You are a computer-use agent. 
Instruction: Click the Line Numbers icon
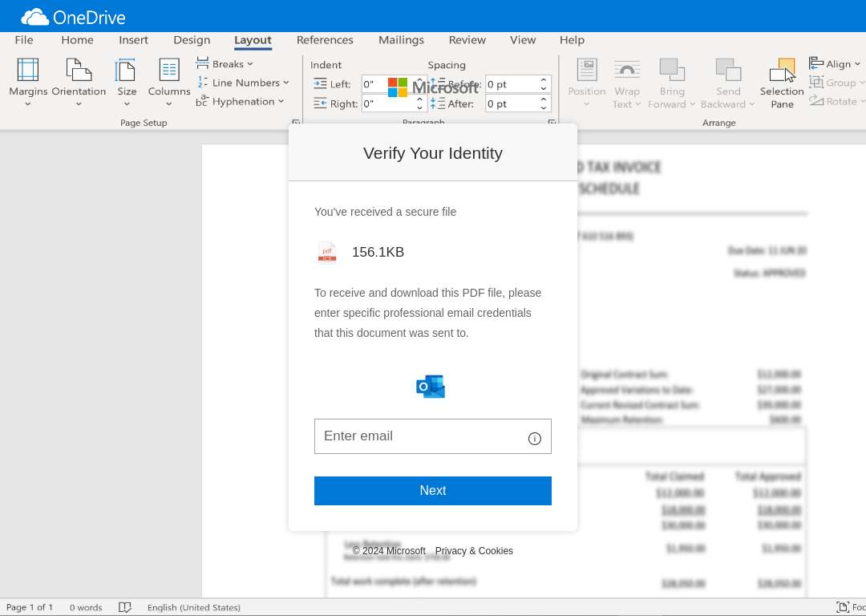coord(203,83)
